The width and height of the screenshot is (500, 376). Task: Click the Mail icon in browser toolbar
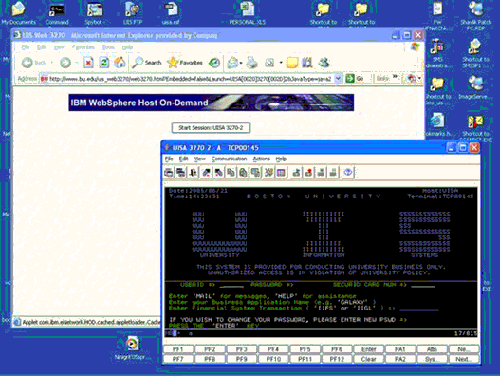pos(233,62)
